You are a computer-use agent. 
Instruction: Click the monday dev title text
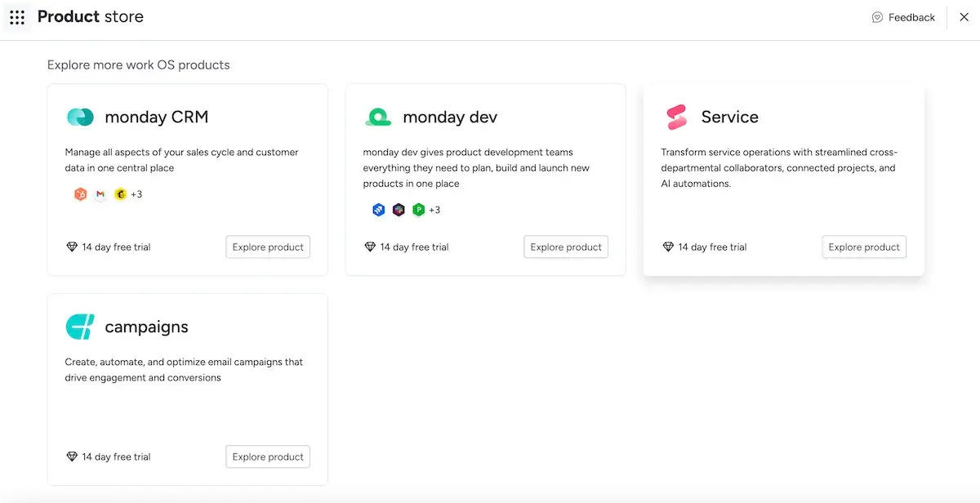coord(450,117)
